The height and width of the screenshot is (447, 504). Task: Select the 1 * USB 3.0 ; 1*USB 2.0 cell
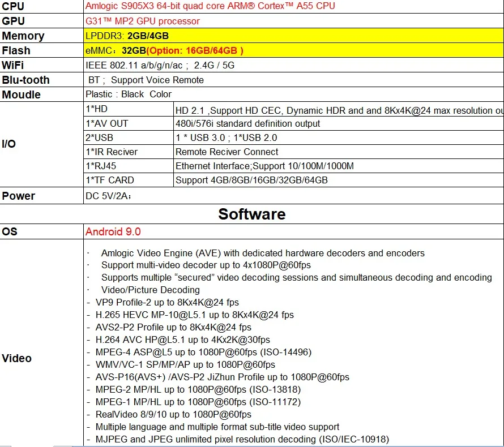(x=339, y=137)
